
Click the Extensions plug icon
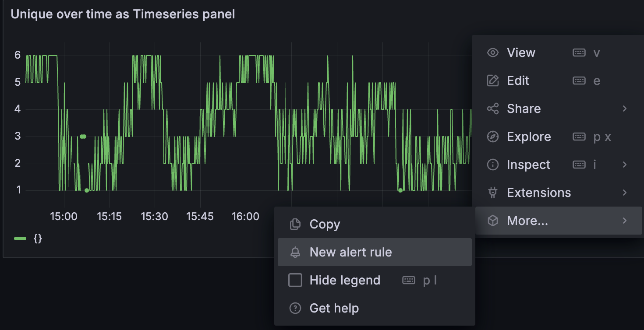tap(492, 192)
